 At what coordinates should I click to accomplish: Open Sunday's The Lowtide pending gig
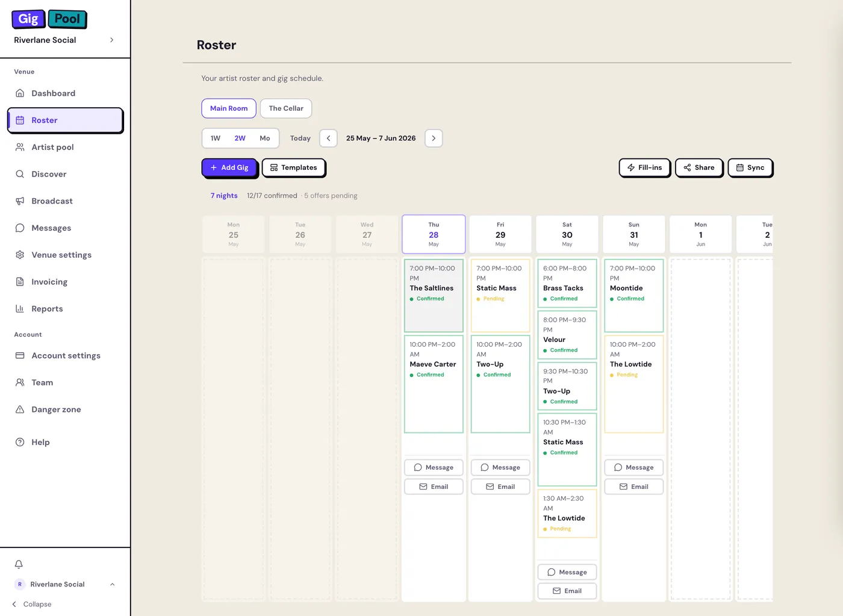coord(634,384)
